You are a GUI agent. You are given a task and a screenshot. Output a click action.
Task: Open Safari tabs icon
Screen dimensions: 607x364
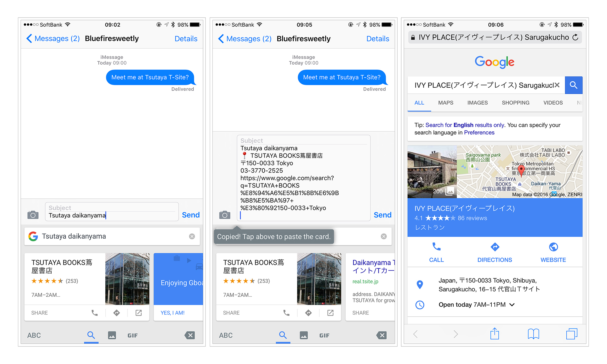[572, 334]
